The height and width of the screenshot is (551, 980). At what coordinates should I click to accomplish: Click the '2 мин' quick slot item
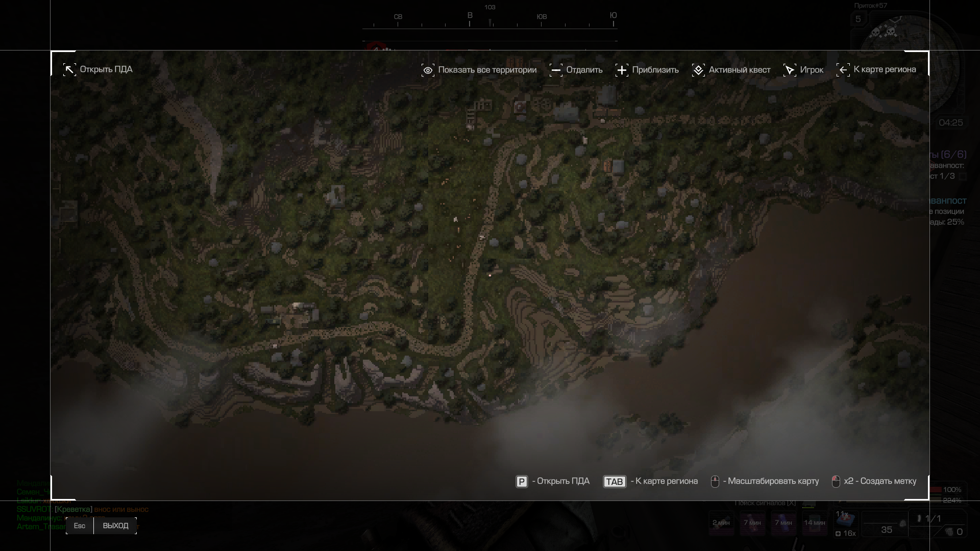[x=721, y=523]
